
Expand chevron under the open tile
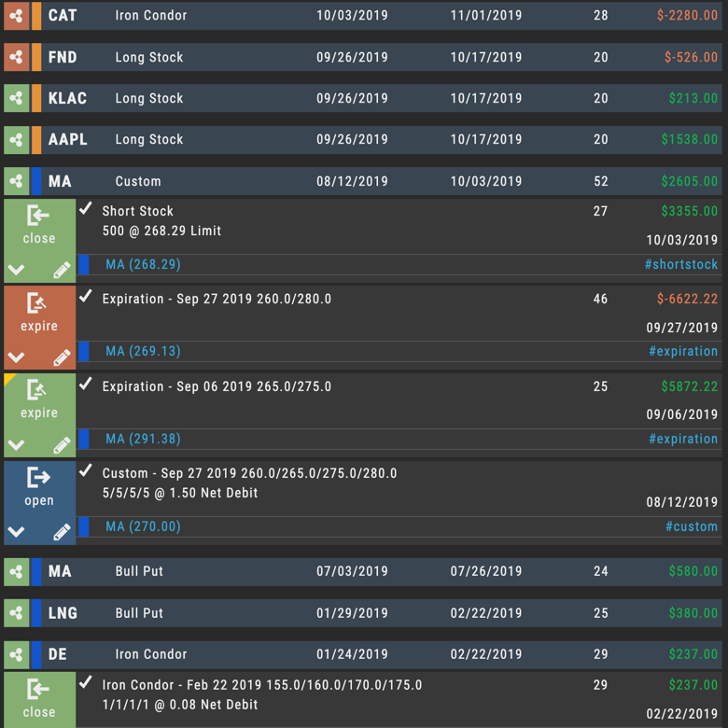[x=16, y=532]
